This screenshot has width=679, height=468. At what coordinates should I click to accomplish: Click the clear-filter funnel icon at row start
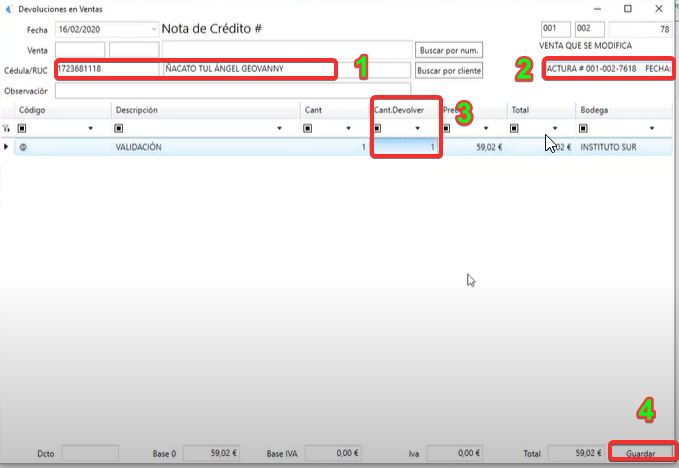(x=7, y=128)
